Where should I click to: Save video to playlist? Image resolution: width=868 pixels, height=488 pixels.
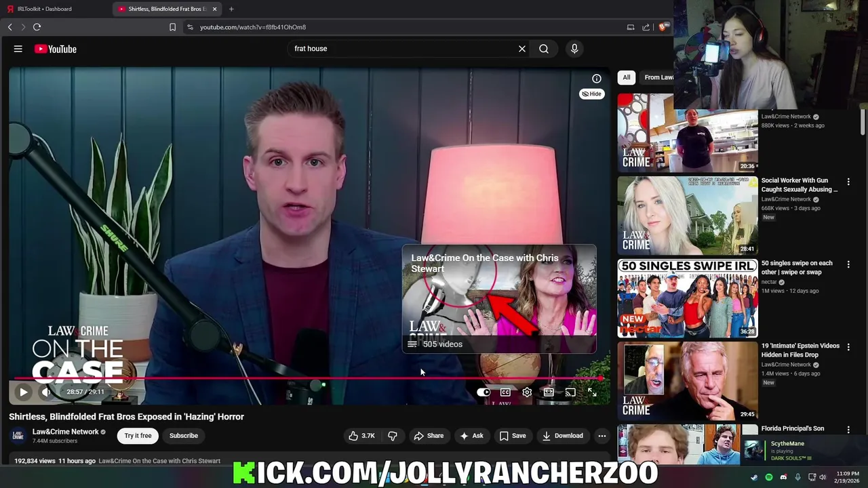click(x=513, y=436)
